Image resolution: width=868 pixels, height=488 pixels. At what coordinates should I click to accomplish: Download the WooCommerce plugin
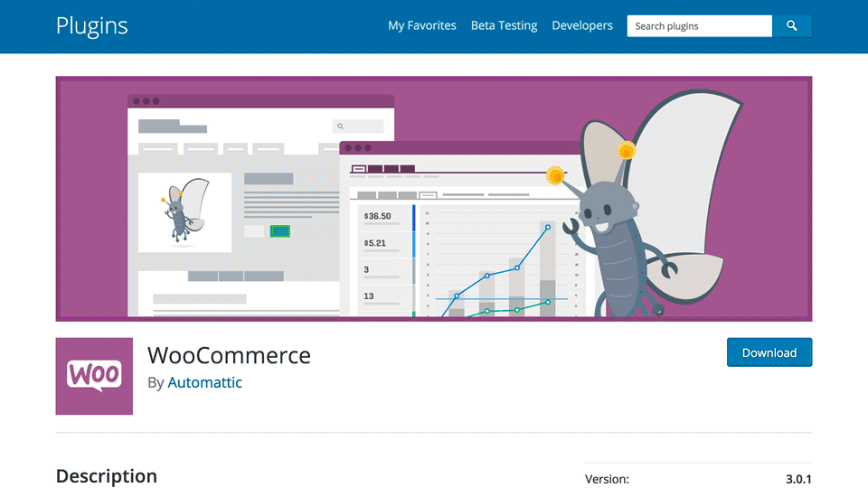point(769,352)
